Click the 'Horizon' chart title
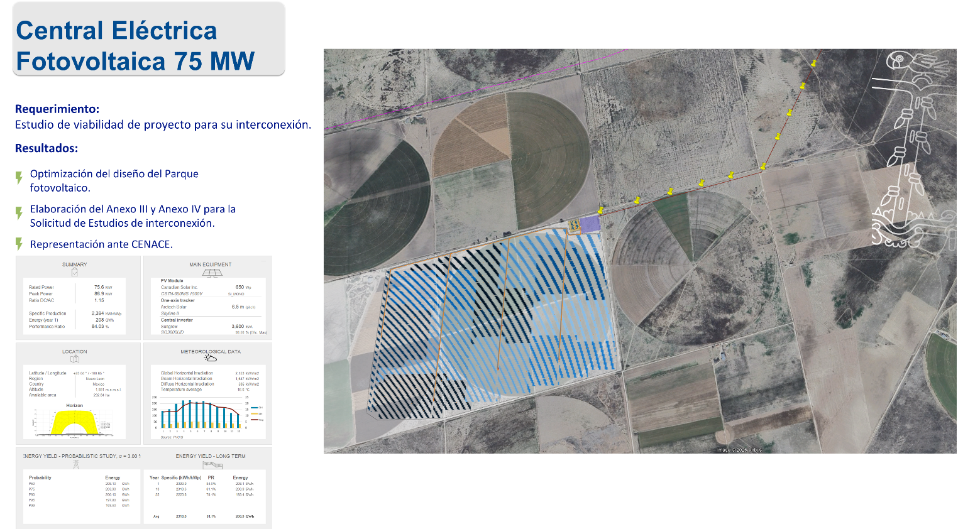 (x=75, y=406)
